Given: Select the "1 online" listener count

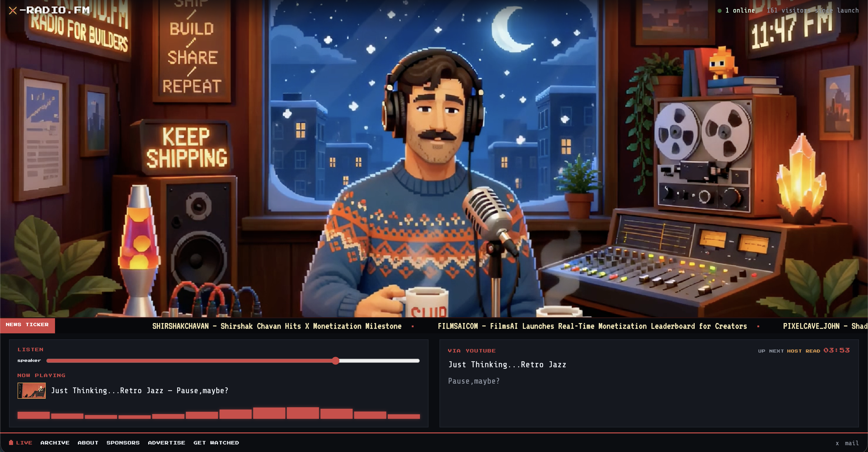Looking at the screenshot, I should pyautogui.click(x=740, y=11).
